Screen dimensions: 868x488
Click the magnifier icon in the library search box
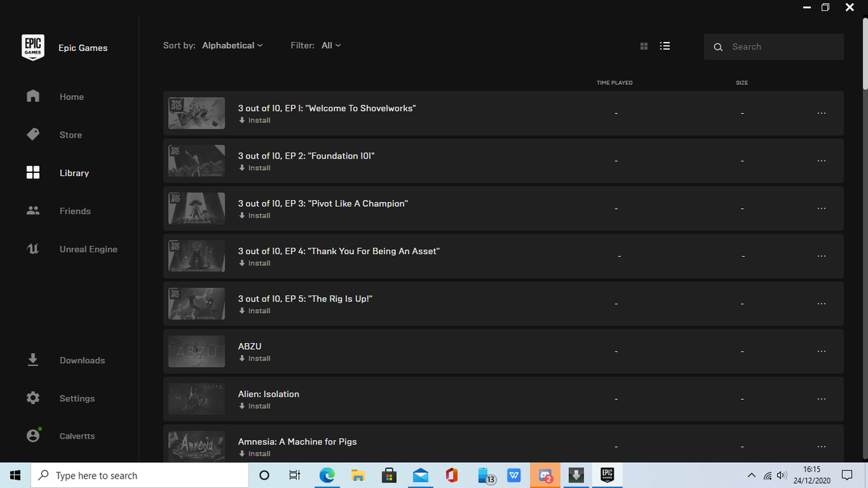pos(718,47)
